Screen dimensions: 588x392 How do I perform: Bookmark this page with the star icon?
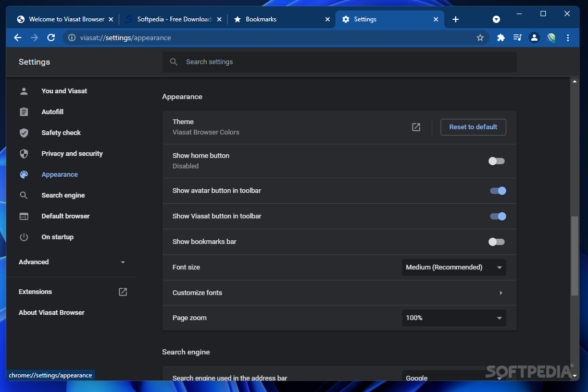click(480, 38)
